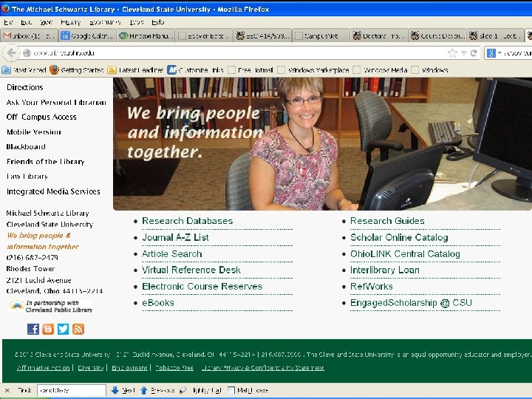532x399 pixels.
Task: Open the library RSS feed icon
Action: (78, 329)
